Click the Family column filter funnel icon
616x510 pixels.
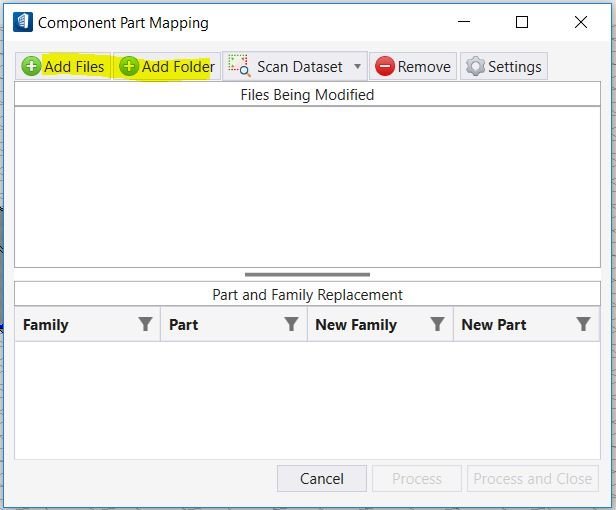point(145,324)
